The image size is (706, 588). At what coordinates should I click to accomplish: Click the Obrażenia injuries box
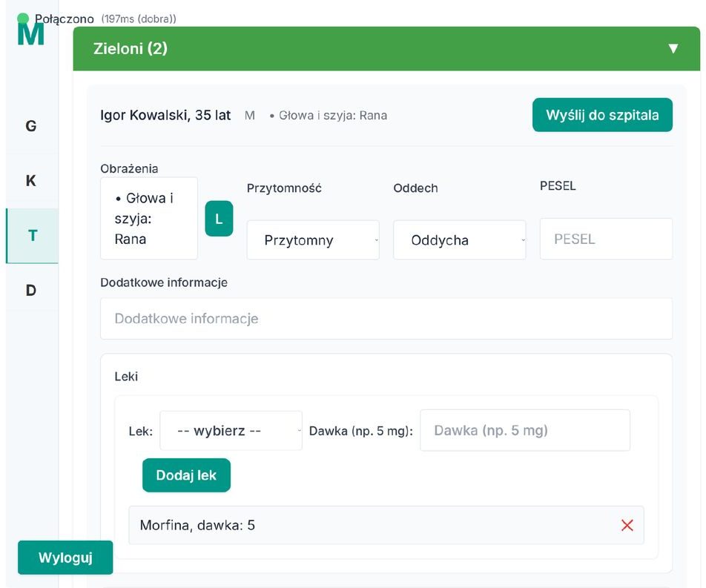click(149, 218)
